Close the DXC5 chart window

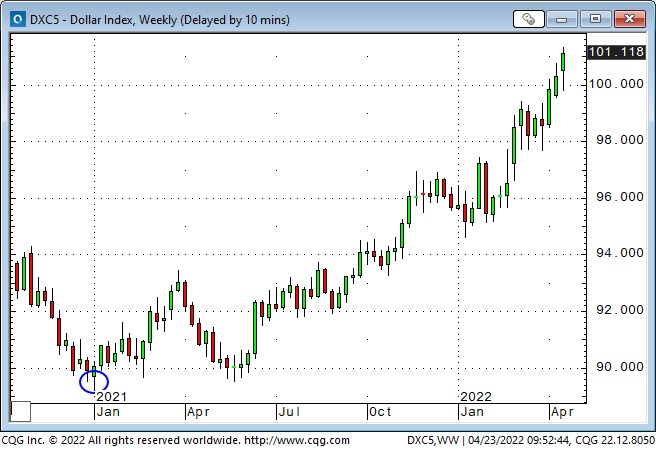point(630,19)
